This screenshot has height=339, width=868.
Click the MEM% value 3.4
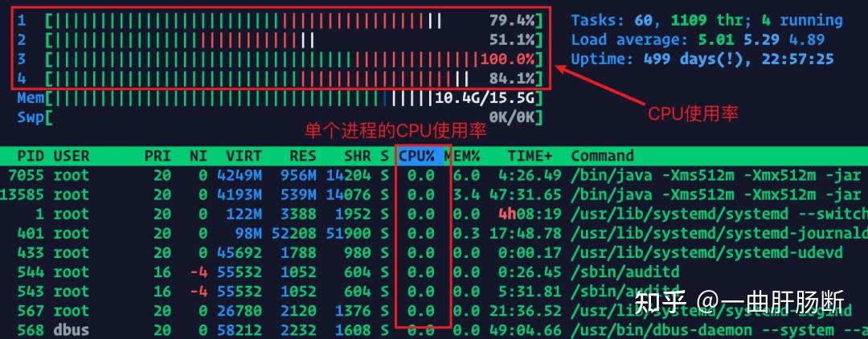[466, 194]
